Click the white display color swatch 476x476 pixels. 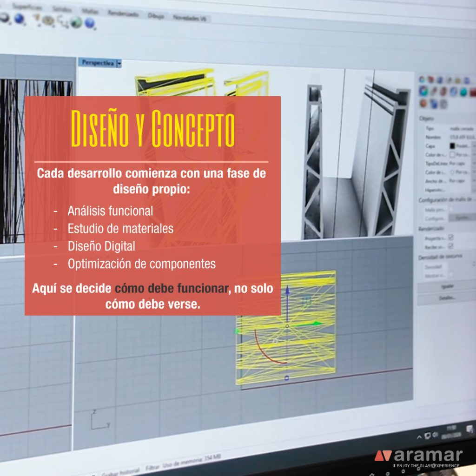tap(452, 154)
